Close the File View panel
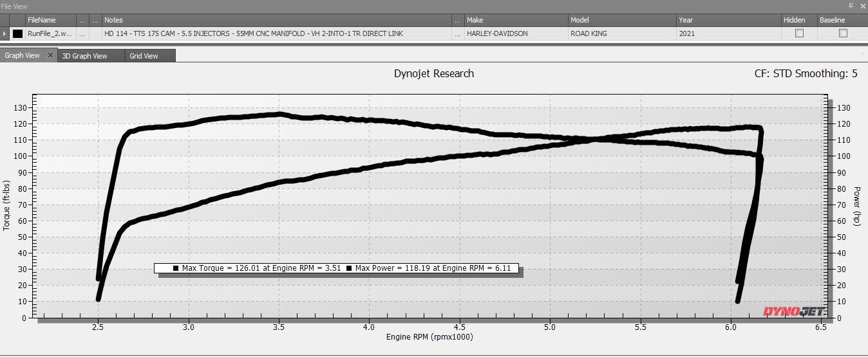The height and width of the screenshot is (357, 868). pyautogui.click(x=862, y=6)
